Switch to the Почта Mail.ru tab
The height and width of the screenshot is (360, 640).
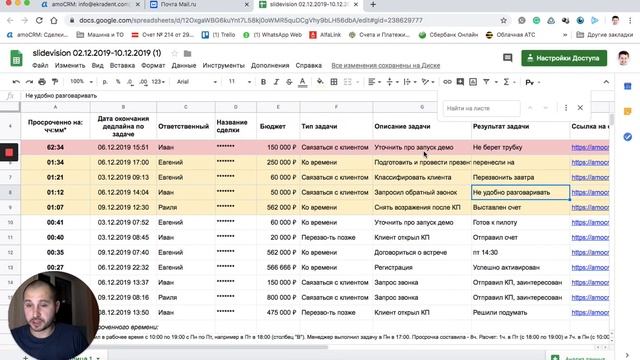199,4
